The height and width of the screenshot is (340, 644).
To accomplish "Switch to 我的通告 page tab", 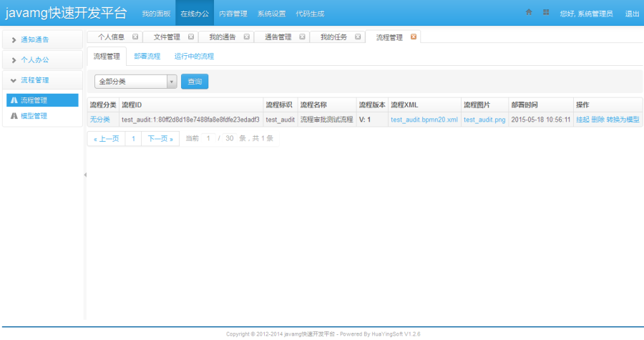I will [223, 37].
